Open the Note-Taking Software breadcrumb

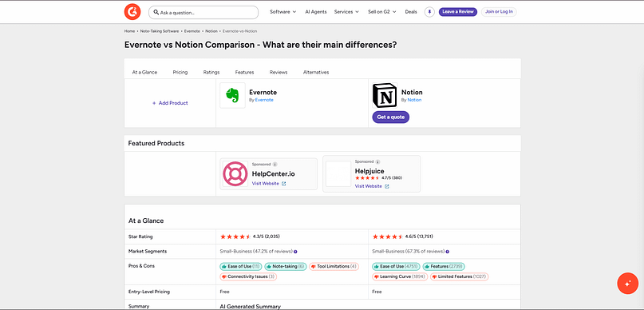[160, 31]
